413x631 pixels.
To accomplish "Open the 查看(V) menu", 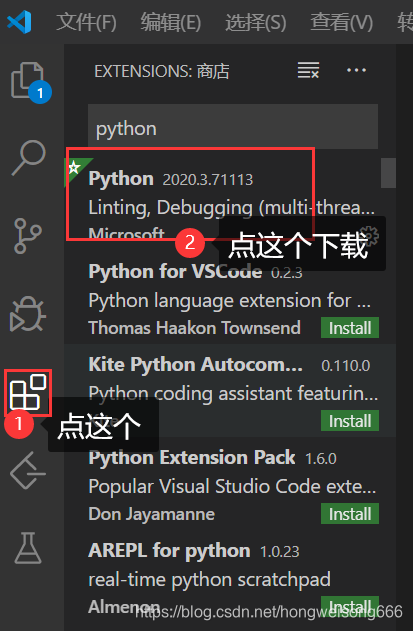I will click(341, 22).
